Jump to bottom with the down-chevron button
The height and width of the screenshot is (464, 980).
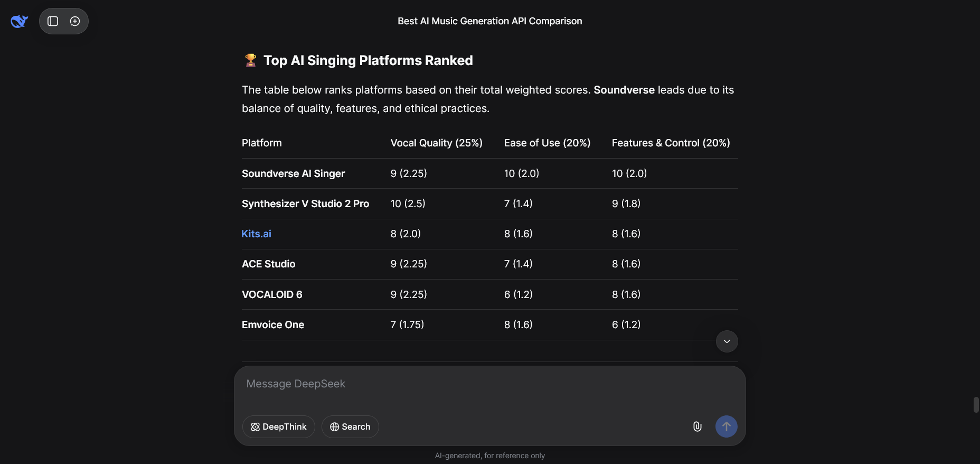[727, 341]
